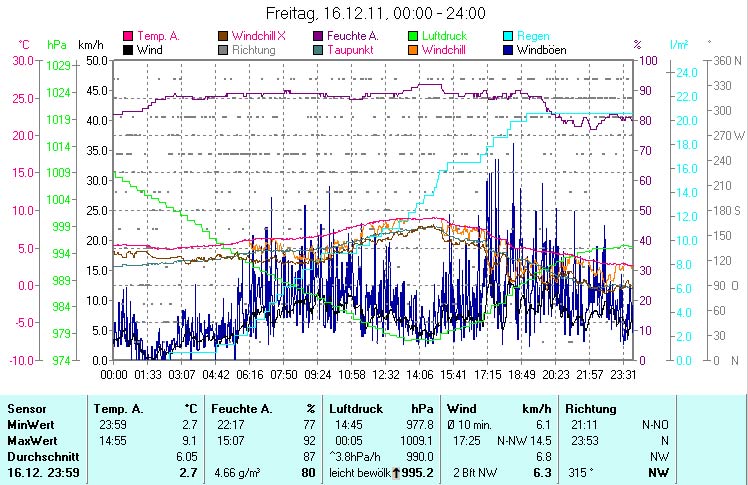Click the orange Windchill legend swatch
This screenshot has width=748, height=485.
click(x=414, y=49)
